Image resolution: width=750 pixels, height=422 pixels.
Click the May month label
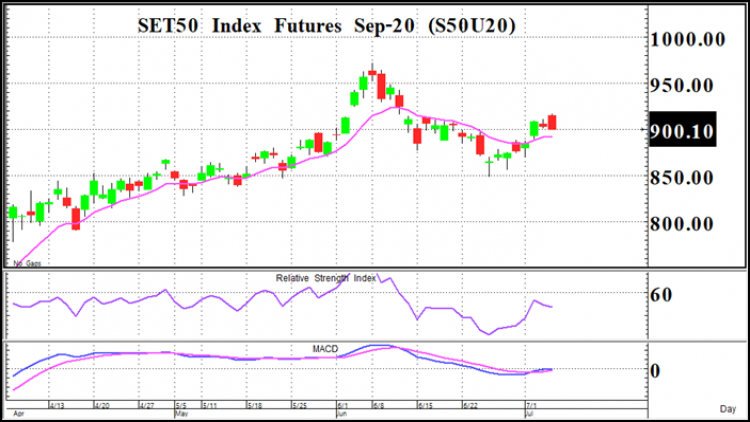pyautogui.click(x=181, y=413)
